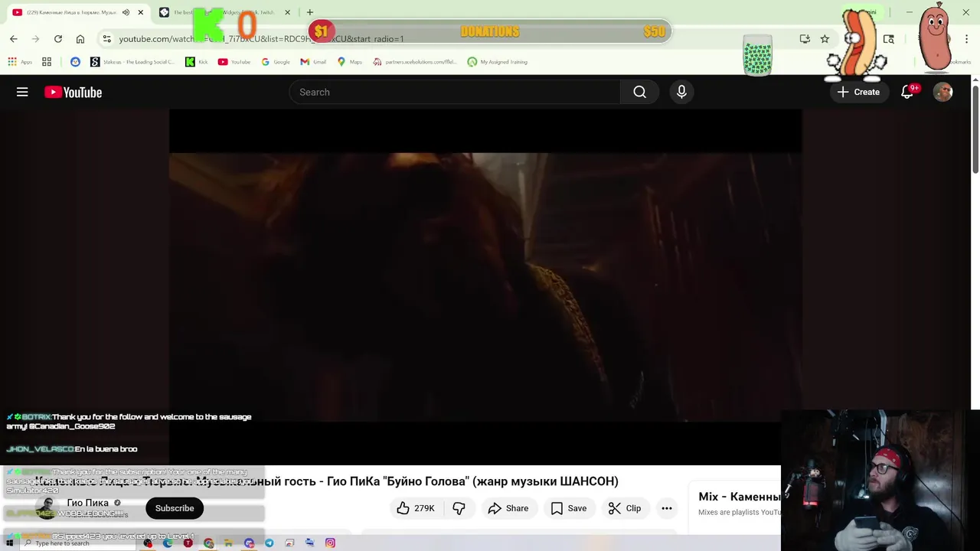Click the install app icon in address bar

pyautogui.click(x=805, y=38)
